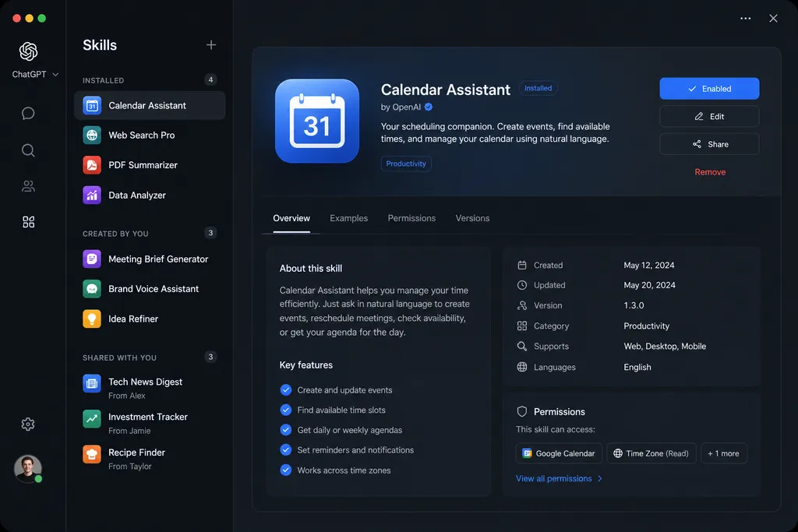Open the chat bubble icon in sidebar
This screenshot has width=798, height=532.
point(28,113)
